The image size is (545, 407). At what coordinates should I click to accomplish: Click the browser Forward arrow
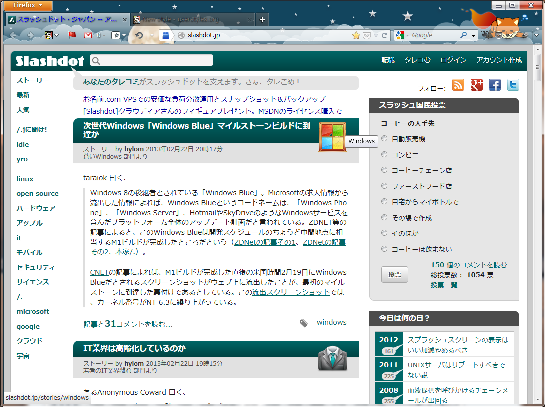pos(30,35)
